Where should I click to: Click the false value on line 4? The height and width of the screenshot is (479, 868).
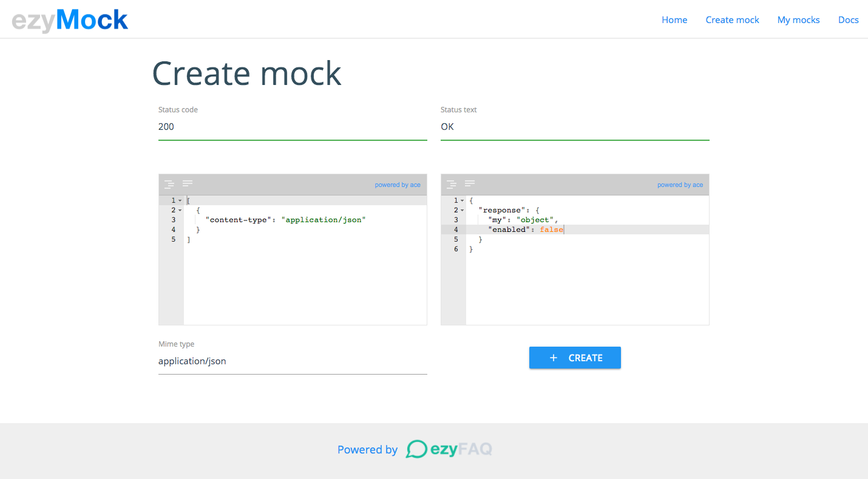tap(551, 229)
